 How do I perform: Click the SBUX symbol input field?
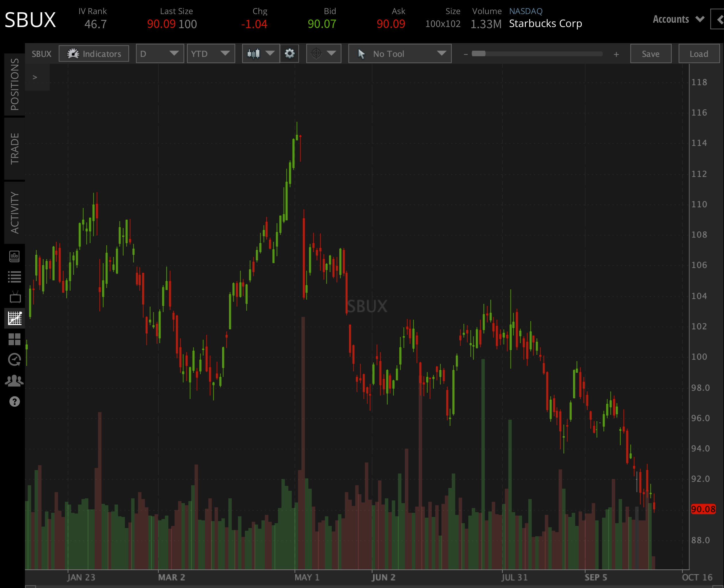point(41,53)
